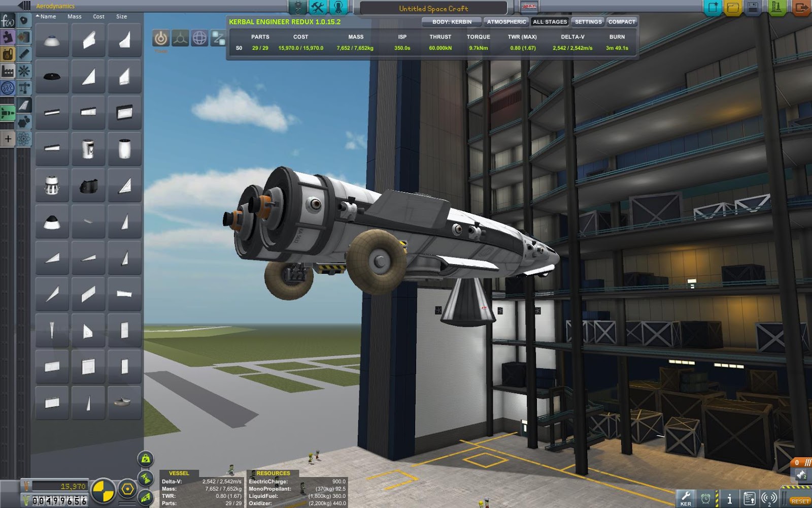Select the Fuel Tanks parts category
Screen dimensions: 812x508
click(24, 37)
